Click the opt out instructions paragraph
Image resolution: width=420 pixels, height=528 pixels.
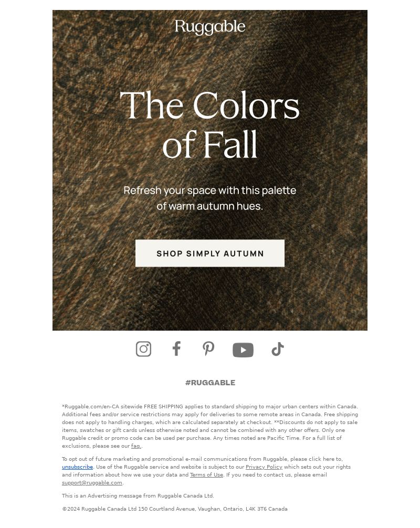point(206,471)
